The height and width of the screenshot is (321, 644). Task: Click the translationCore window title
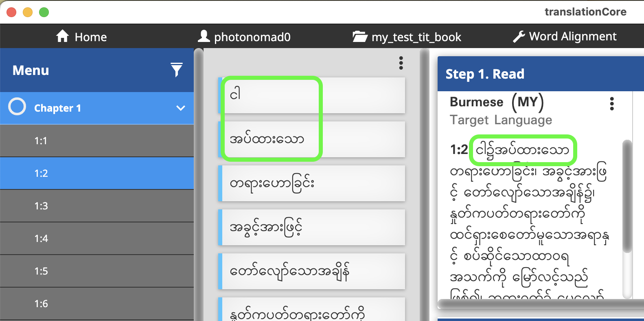click(x=585, y=12)
